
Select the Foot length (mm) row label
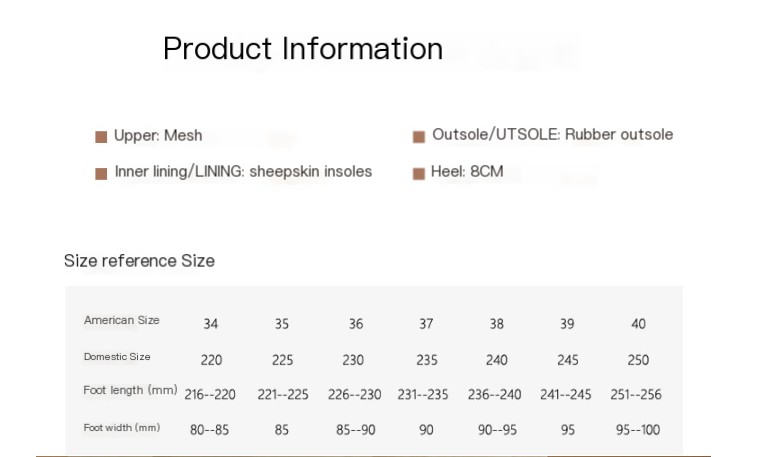coord(130,390)
